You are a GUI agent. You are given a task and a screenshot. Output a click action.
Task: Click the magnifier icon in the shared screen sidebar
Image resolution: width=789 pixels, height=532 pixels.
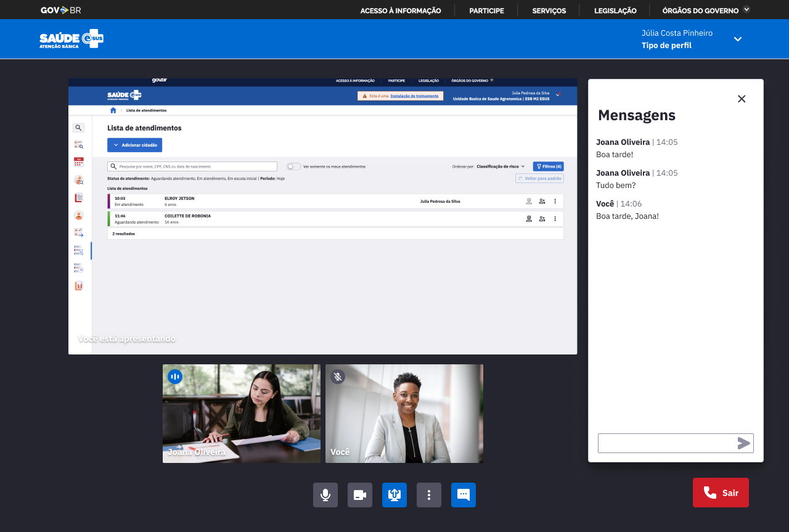coord(78,128)
